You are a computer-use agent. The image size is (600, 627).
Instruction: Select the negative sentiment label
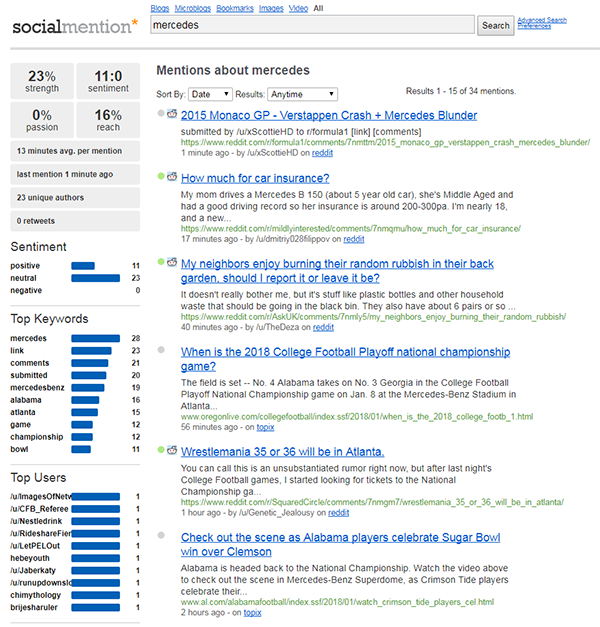point(26,291)
